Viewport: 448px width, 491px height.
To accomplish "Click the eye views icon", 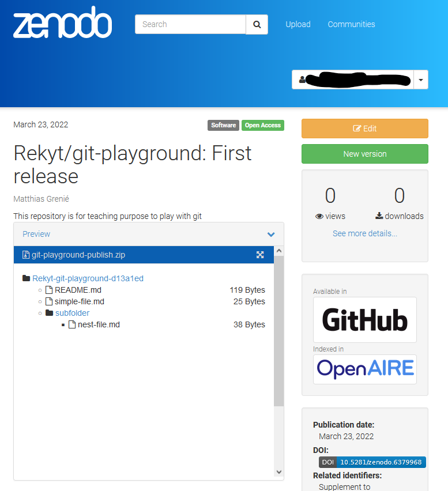I will coord(319,216).
